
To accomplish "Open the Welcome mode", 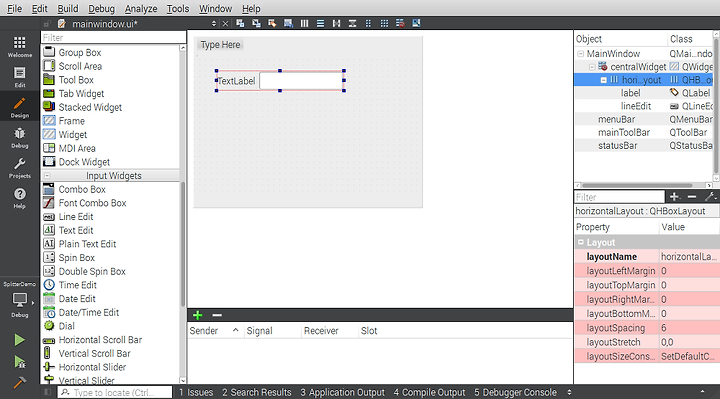I will click(19, 46).
